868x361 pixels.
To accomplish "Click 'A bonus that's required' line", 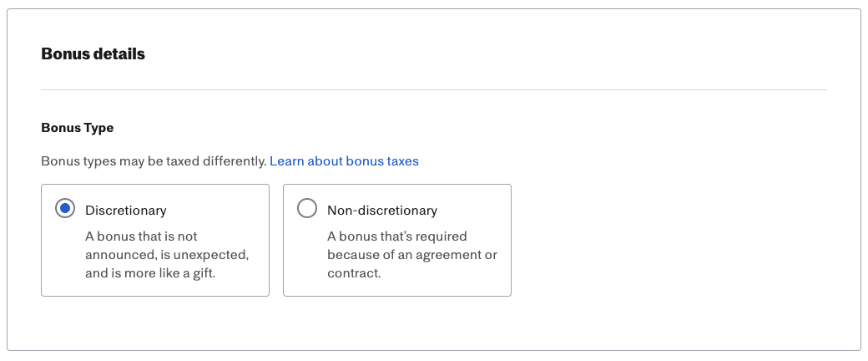I will click(x=396, y=236).
